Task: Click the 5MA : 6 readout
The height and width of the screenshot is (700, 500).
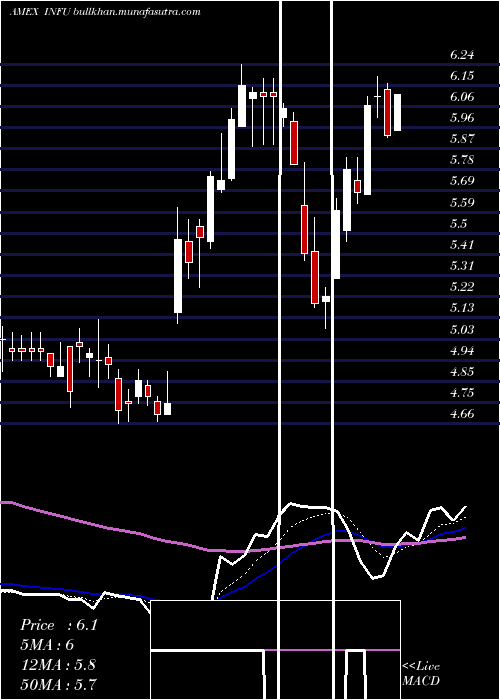Action: [47, 645]
